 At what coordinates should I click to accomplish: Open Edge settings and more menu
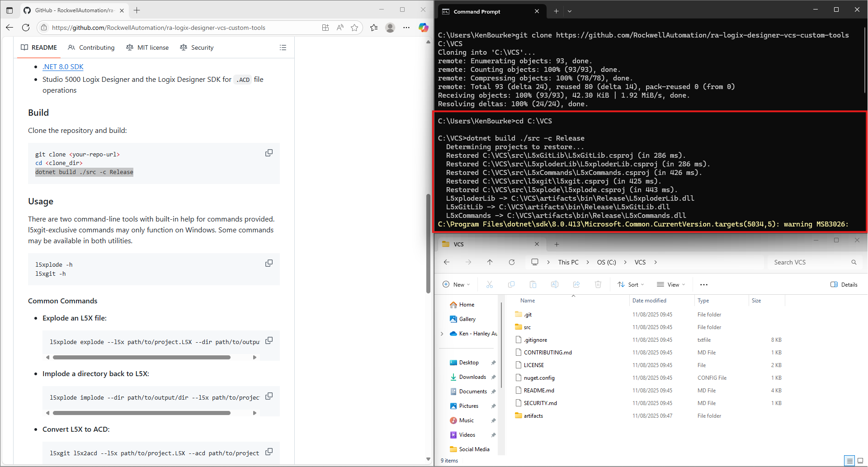(406, 28)
